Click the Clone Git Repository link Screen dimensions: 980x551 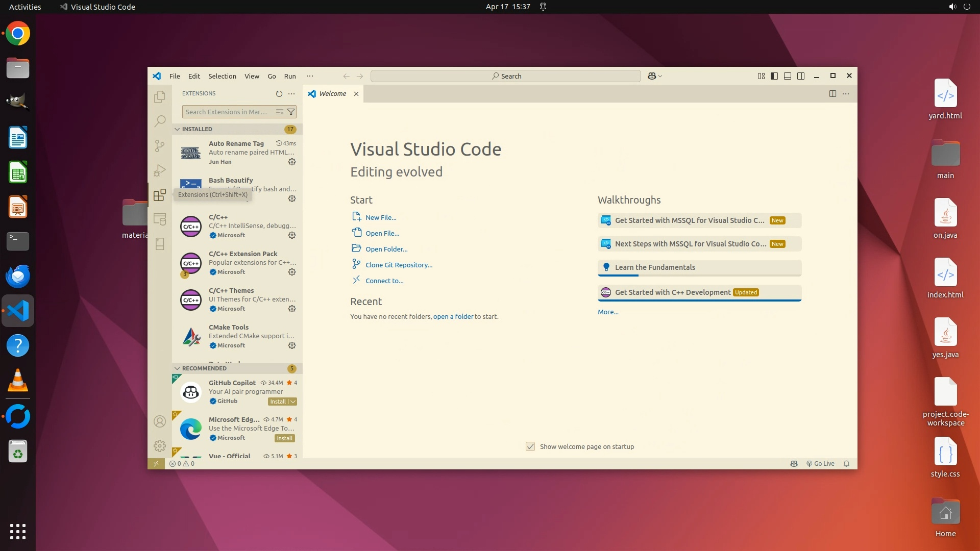coord(399,265)
